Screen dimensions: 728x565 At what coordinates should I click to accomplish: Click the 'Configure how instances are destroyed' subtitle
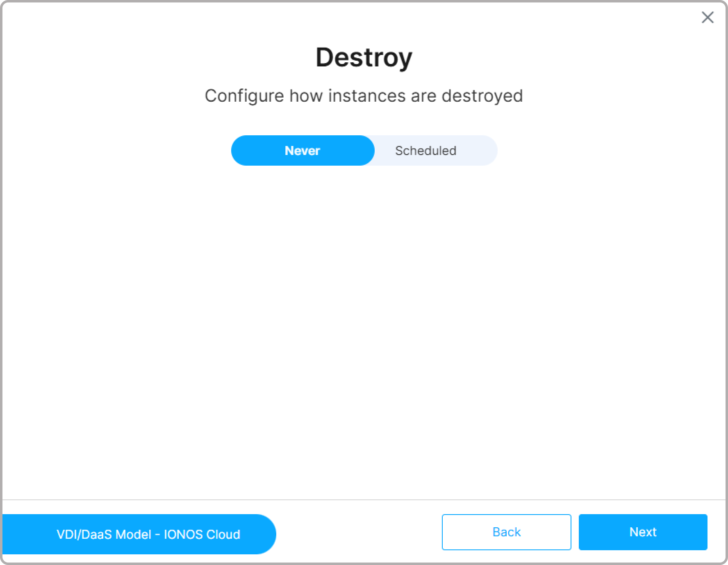[x=364, y=96]
